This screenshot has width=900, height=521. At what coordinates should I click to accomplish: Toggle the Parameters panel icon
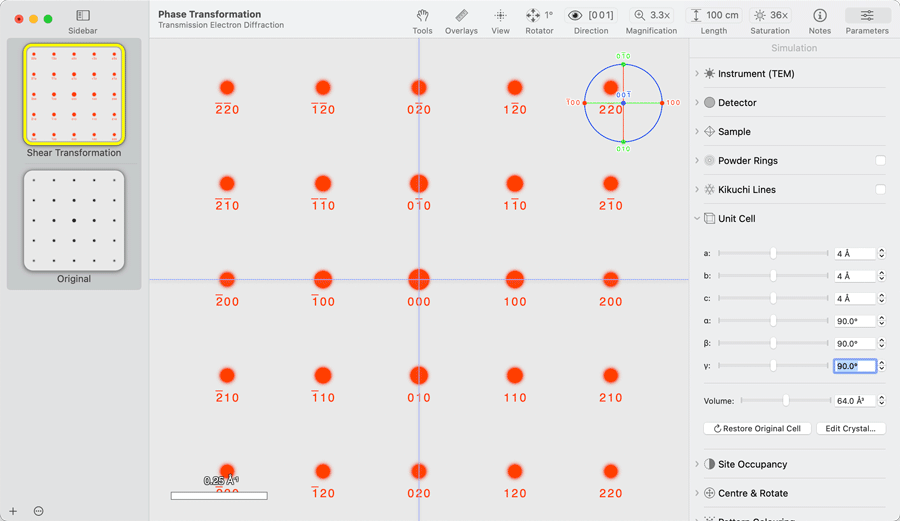pos(866,15)
